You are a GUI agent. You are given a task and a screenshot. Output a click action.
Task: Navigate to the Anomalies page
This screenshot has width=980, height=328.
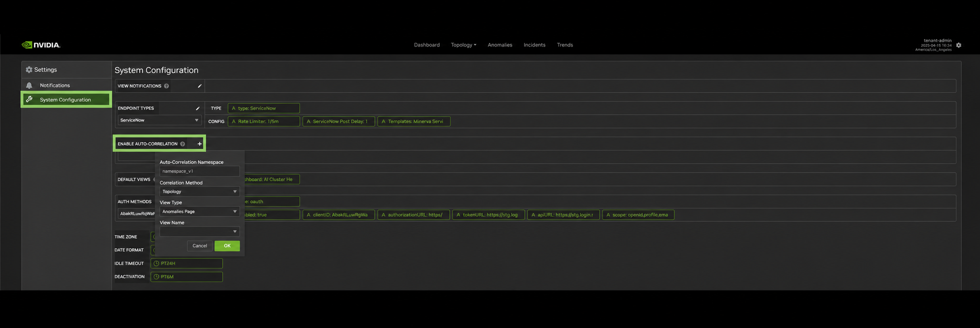coord(500,45)
